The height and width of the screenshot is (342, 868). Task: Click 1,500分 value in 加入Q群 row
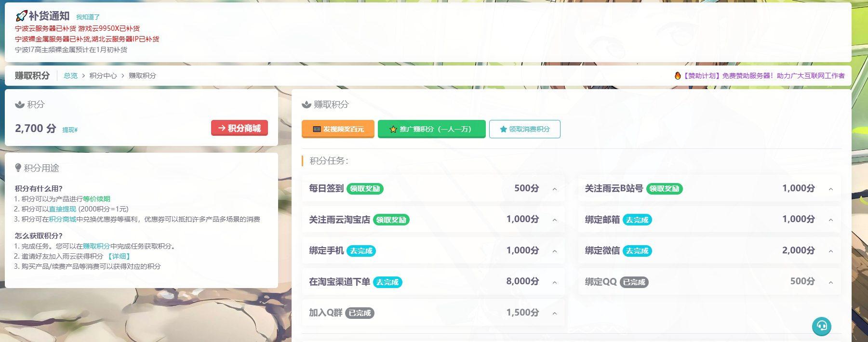pos(522,313)
